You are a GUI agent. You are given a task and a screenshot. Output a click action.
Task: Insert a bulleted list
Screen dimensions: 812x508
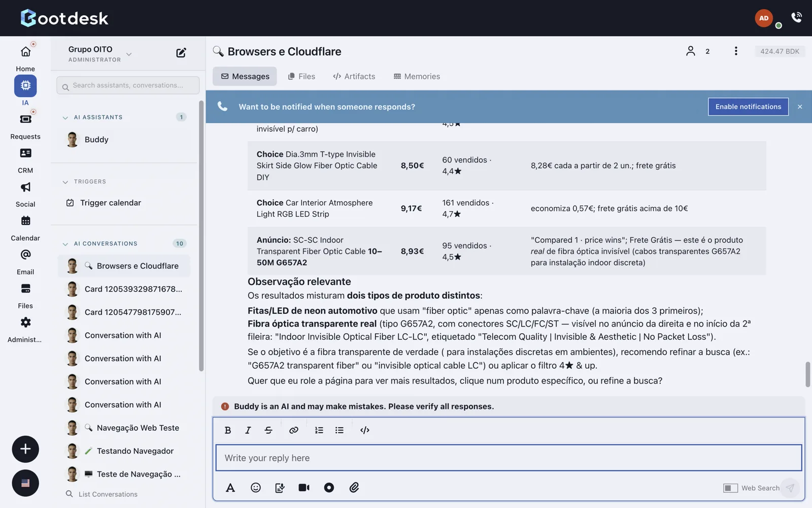340,430
